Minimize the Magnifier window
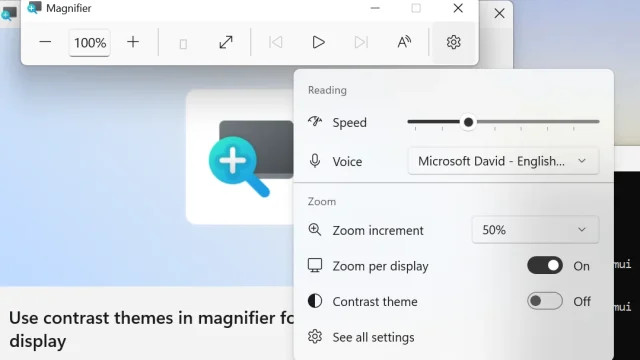The width and height of the screenshot is (640, 360). point(375,8)
